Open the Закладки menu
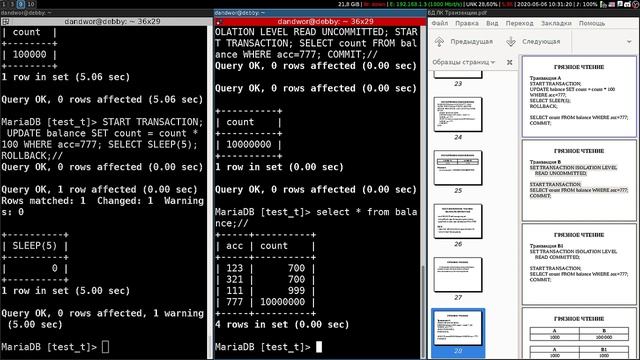The height and width of the screenshot is (360, 640). coord(556,23)
